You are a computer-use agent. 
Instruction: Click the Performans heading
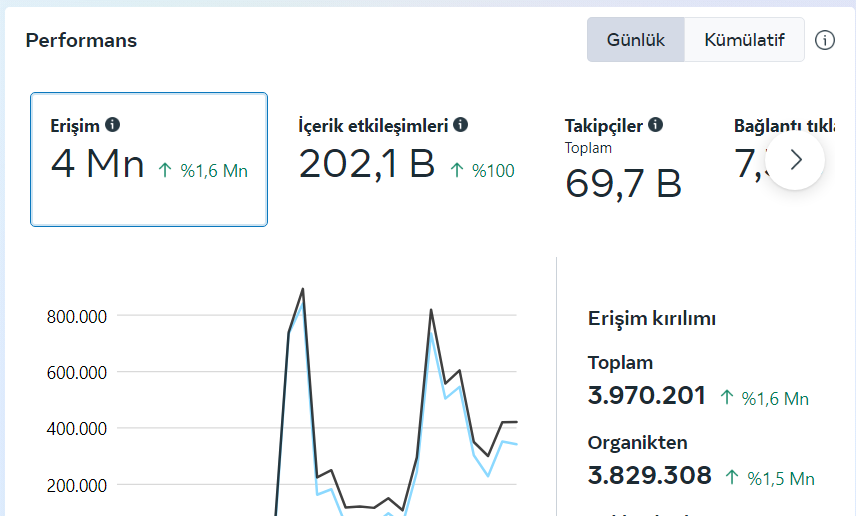81,40
